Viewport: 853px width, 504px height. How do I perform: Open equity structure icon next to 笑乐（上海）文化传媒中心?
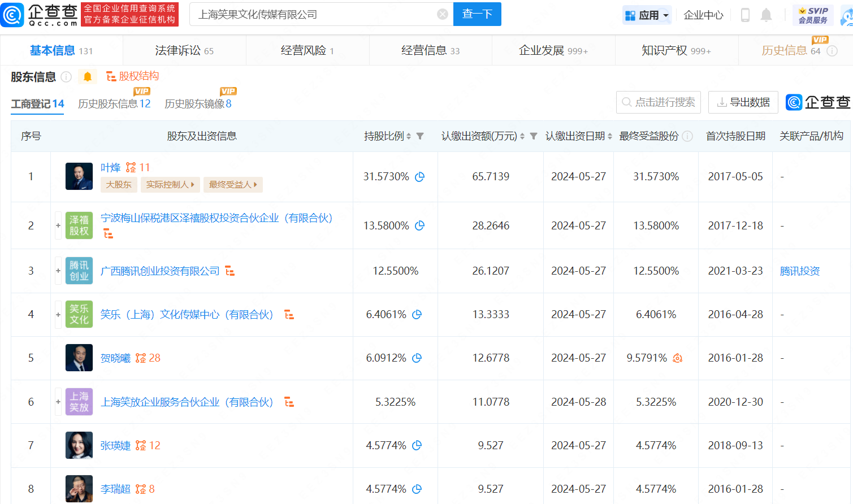pyautogui.click(x=289, y=315)
